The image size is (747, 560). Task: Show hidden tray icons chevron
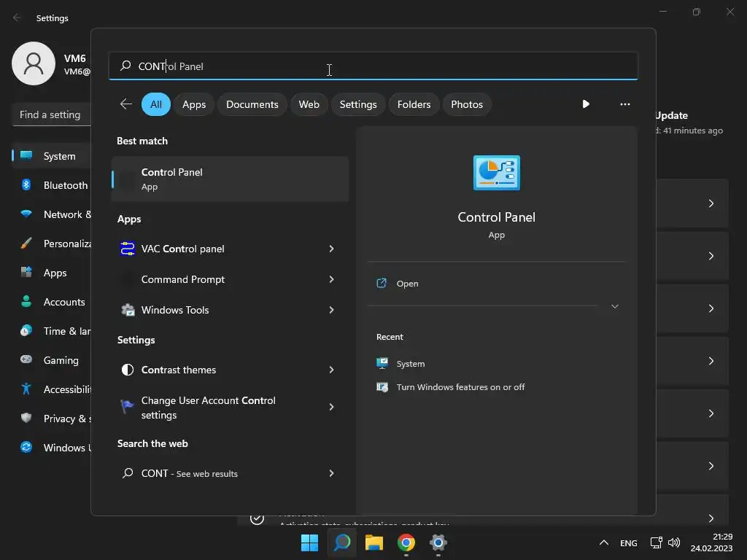point(603,542)
